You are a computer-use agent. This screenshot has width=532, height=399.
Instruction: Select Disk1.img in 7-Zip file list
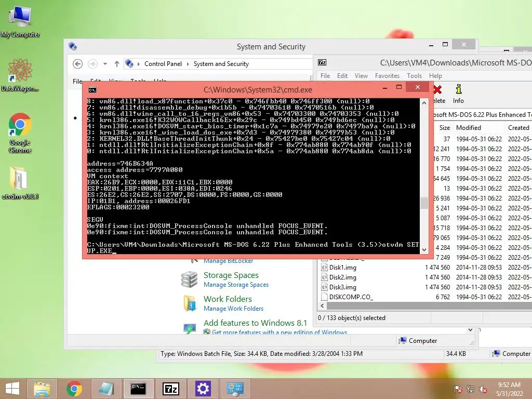(343, 268)
